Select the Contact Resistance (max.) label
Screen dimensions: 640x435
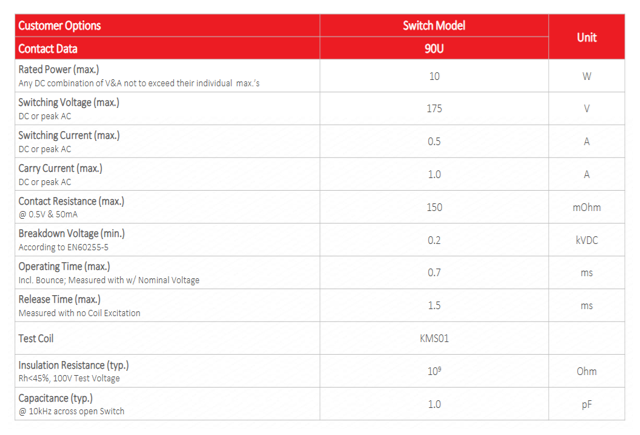(x=71, y=201)
